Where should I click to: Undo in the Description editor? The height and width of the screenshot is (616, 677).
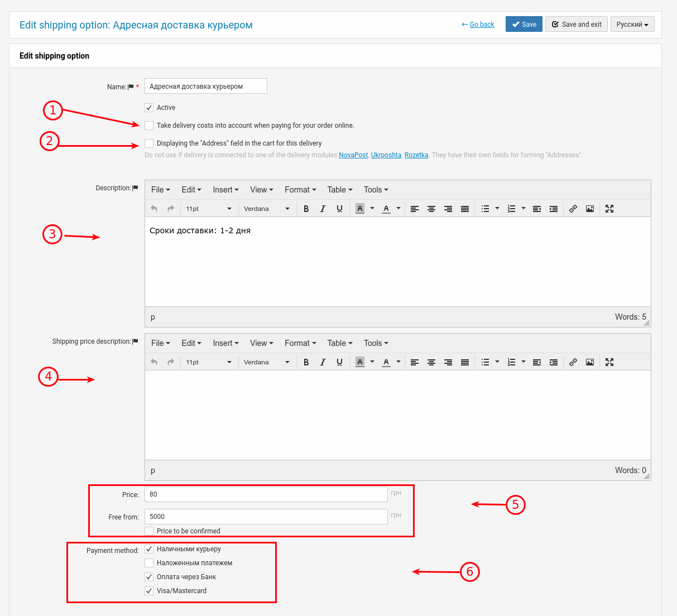pyautogui.click(x=154, y=209)
